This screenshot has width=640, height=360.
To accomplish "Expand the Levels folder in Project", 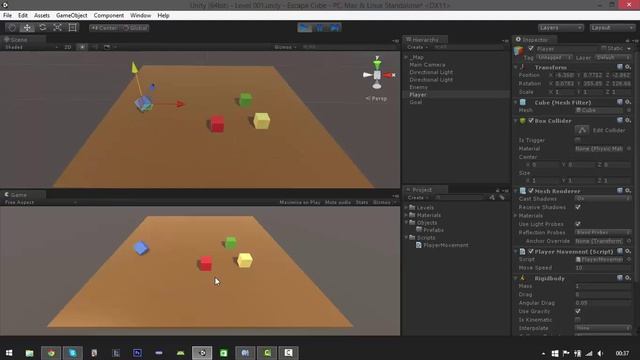I will (406, 207).
